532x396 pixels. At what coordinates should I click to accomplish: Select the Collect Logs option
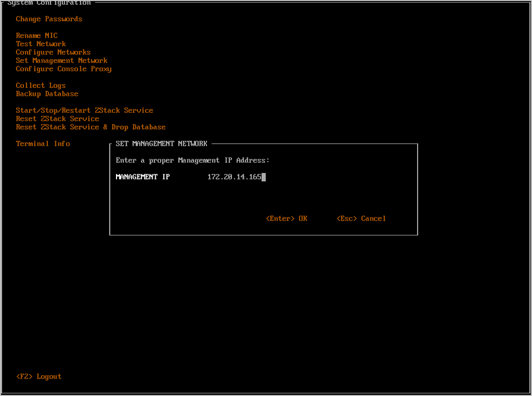41,86
